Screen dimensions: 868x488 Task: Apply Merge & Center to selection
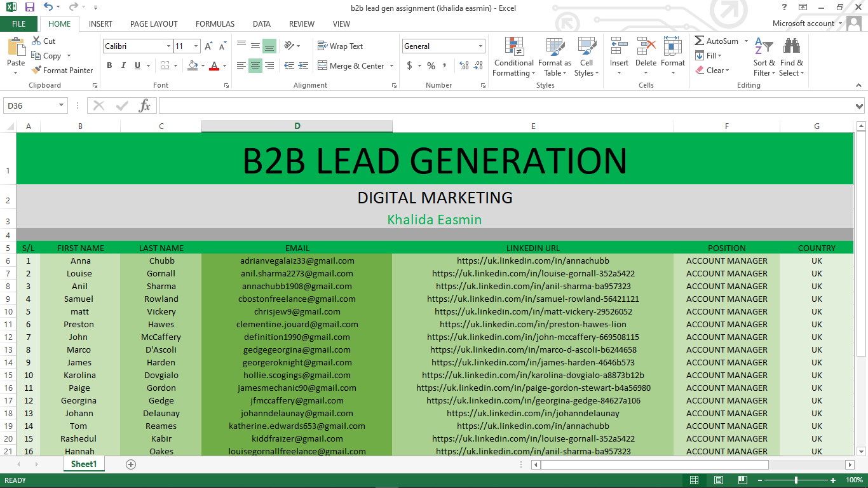tap(353, 65)
